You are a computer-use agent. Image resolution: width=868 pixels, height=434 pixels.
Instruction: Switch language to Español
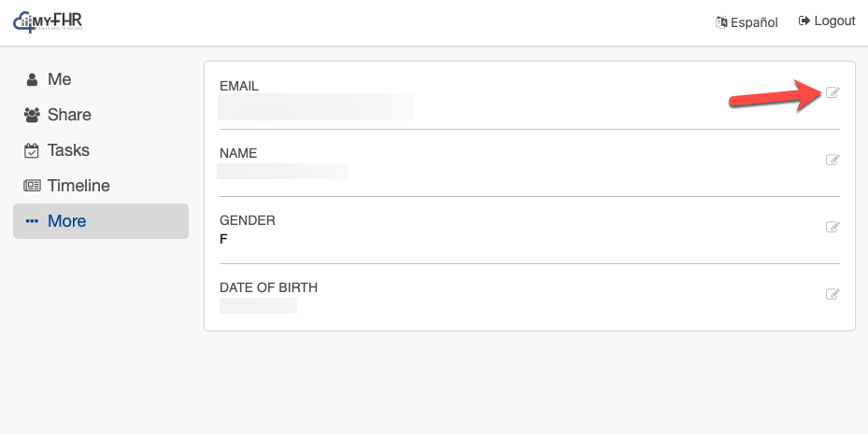(754, 22)
